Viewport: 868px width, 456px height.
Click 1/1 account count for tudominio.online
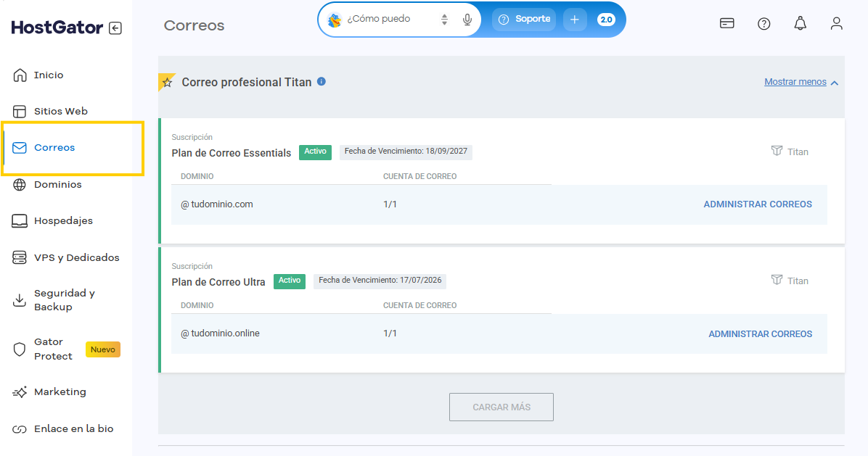pos(390,333)
